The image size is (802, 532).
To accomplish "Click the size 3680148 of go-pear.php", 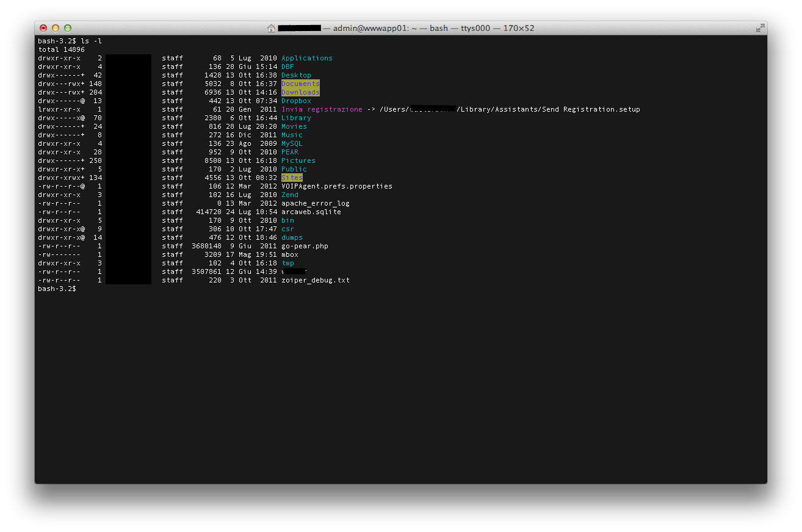I will (x=206, y=246).
